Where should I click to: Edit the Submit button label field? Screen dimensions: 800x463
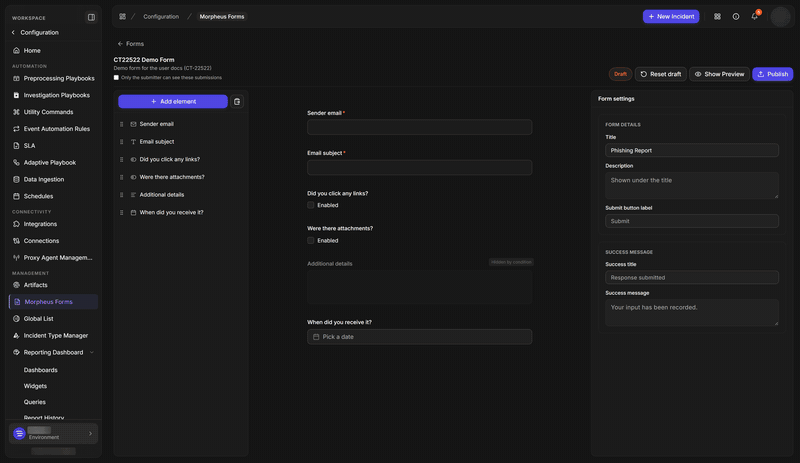[692, 221]
